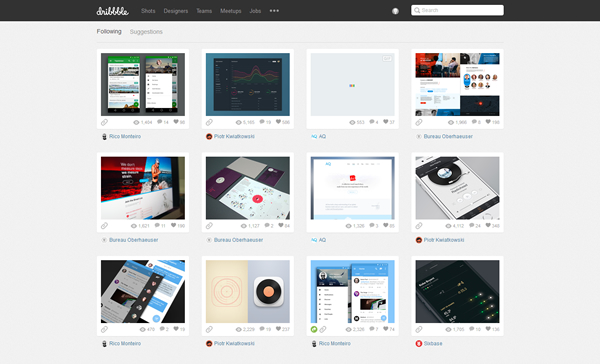
Task: Open the Shots menu item
Action: [148, 11]
